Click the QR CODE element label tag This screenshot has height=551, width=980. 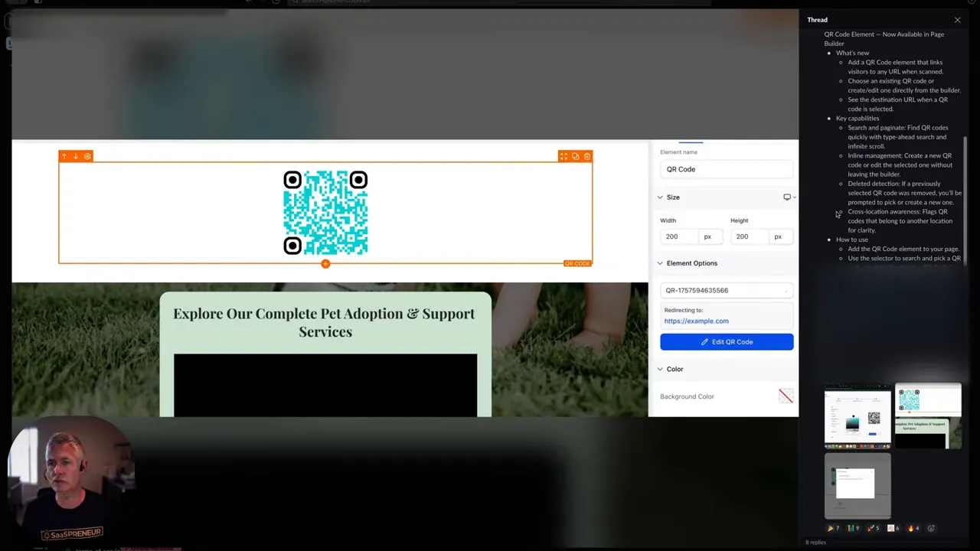577,263
